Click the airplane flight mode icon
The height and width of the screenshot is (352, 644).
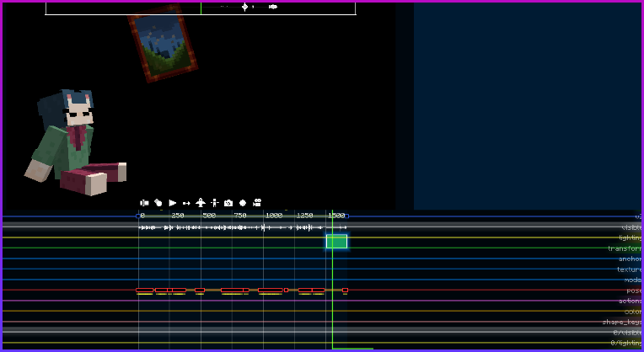pyautogui.click(x=201, y=203)
